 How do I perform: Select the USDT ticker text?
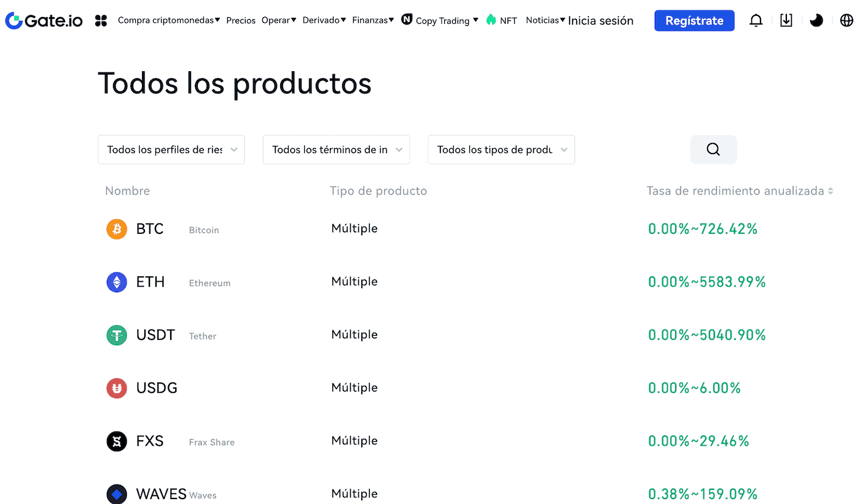[x=155, y=335]
